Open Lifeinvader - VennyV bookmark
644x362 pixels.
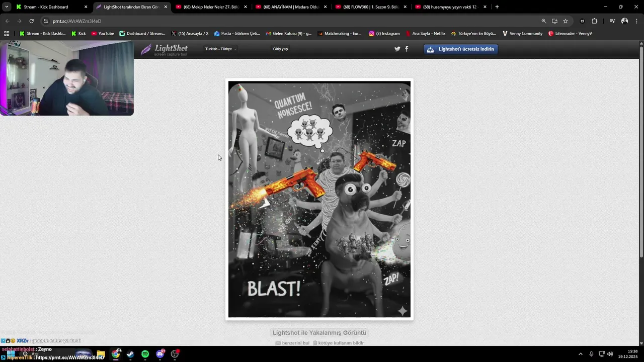pyautogui.click(x=570, y=34)
